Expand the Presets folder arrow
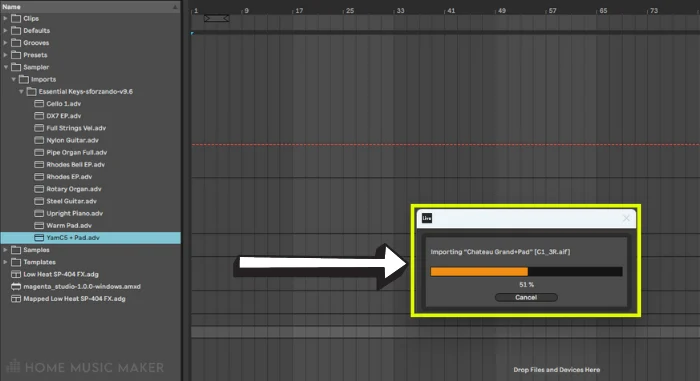This screenshot has height=381, width=700. [x=5, y=55]
